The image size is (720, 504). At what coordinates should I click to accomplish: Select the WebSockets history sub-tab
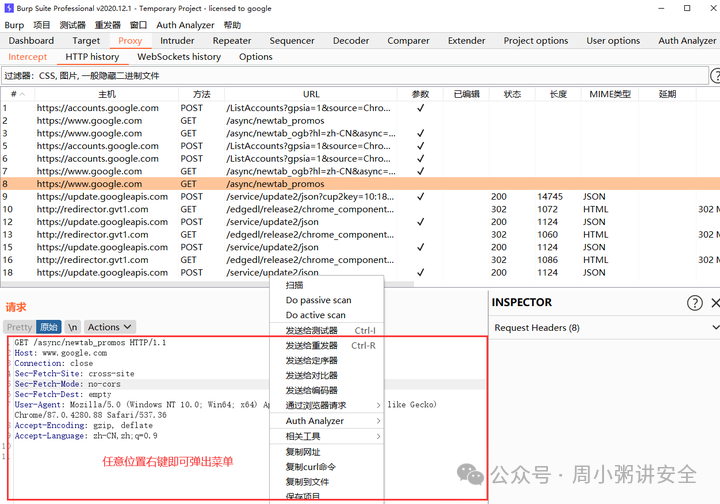pos(179,57)
